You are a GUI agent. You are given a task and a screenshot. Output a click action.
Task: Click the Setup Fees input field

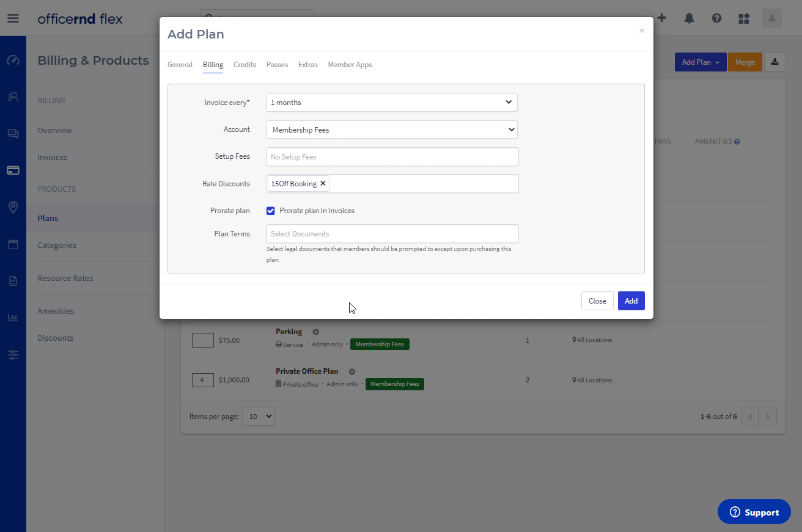pos(392,157)
